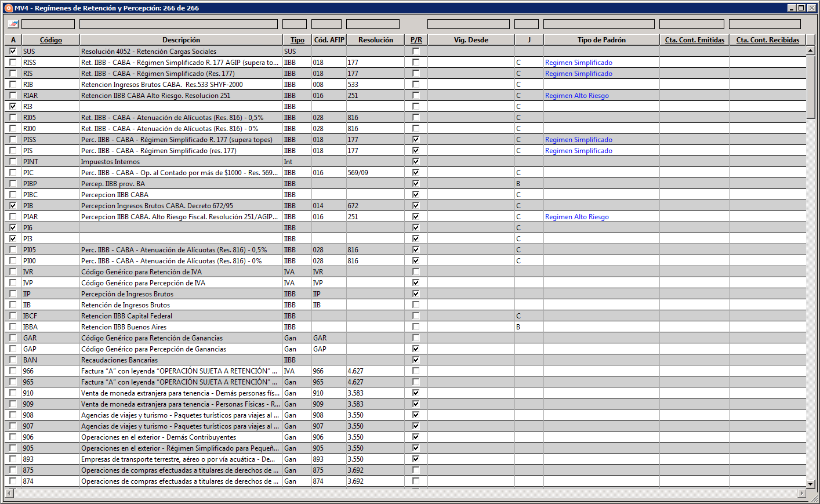This screenshot has width=820, height=504.
Task: Click the vertical scrollbar down arrow
Action: (x=810, y=483)
